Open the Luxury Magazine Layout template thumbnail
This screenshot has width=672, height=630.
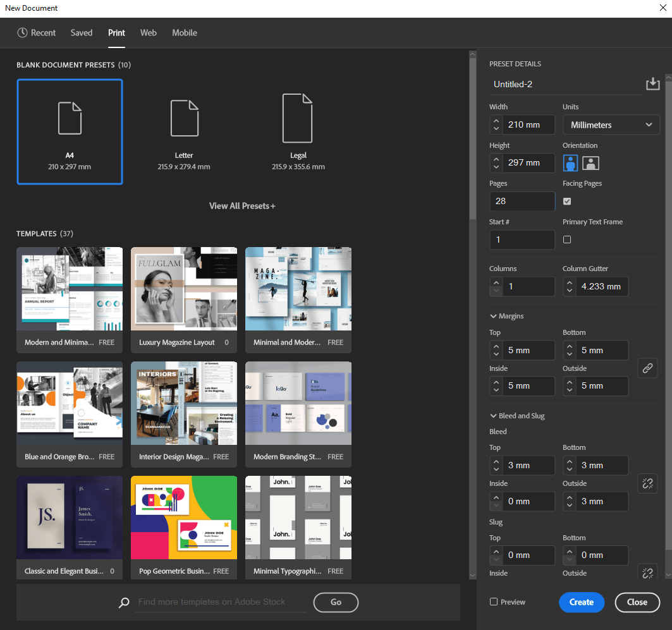pyautogui.click(x=184, y=289)
